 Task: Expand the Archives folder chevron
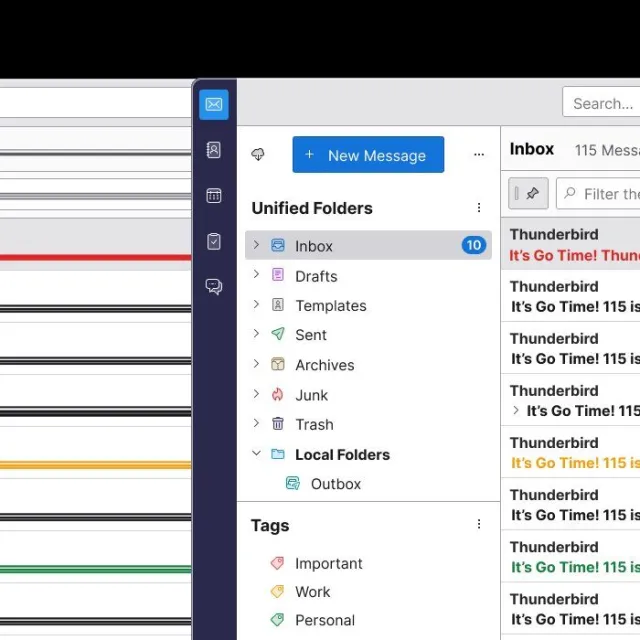(x=256, y=363)
